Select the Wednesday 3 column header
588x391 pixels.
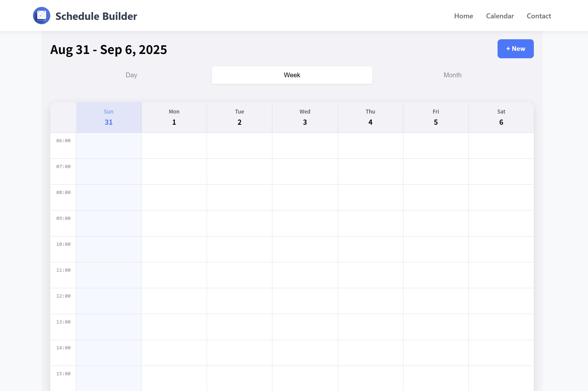(x=305, y=117)
